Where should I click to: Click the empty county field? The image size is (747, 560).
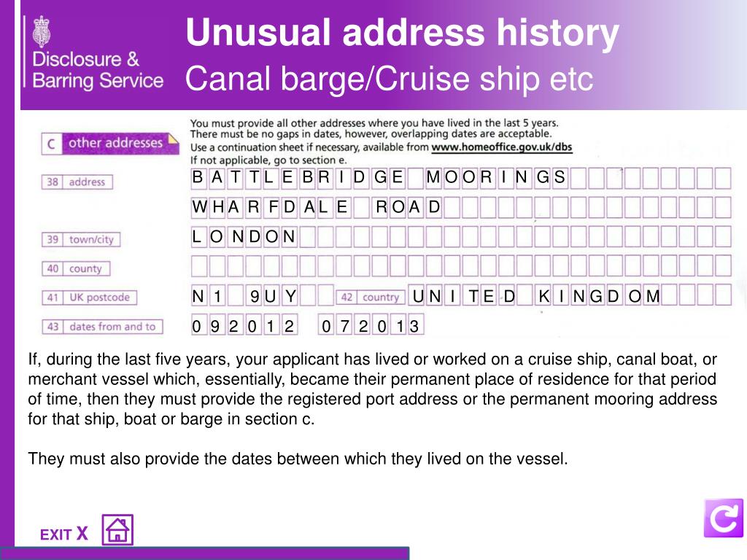[461, 265]
